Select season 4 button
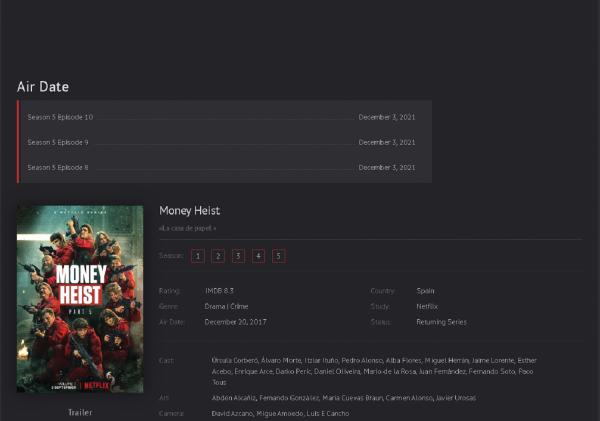 pyautogui.click(x=259, y=256)
